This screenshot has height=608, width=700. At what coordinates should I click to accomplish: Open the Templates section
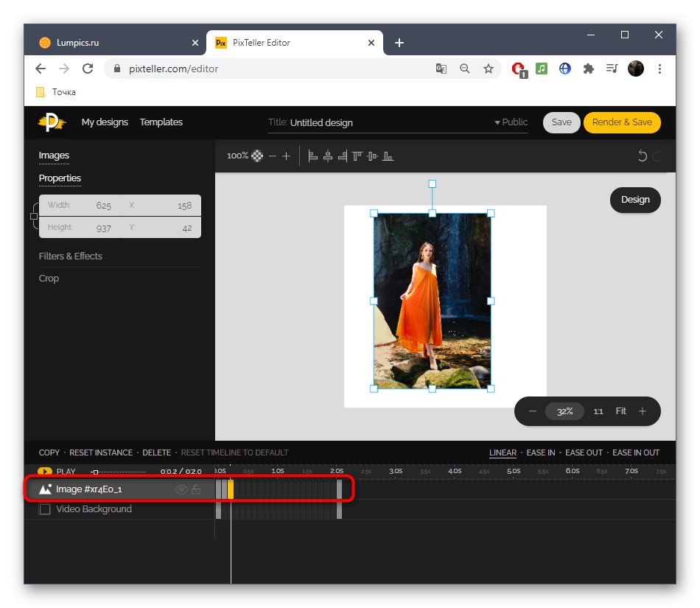click(161, 122)
